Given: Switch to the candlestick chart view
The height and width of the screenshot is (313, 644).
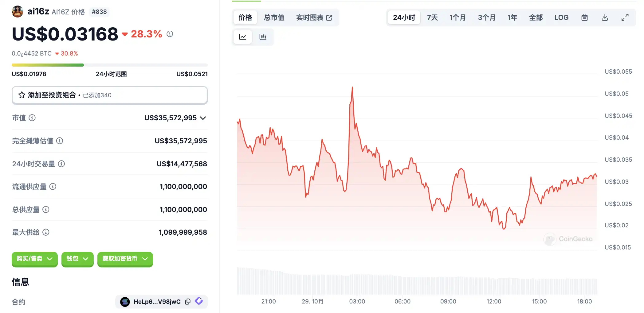Looking at the screenshot, I should (x=263, y=37).
